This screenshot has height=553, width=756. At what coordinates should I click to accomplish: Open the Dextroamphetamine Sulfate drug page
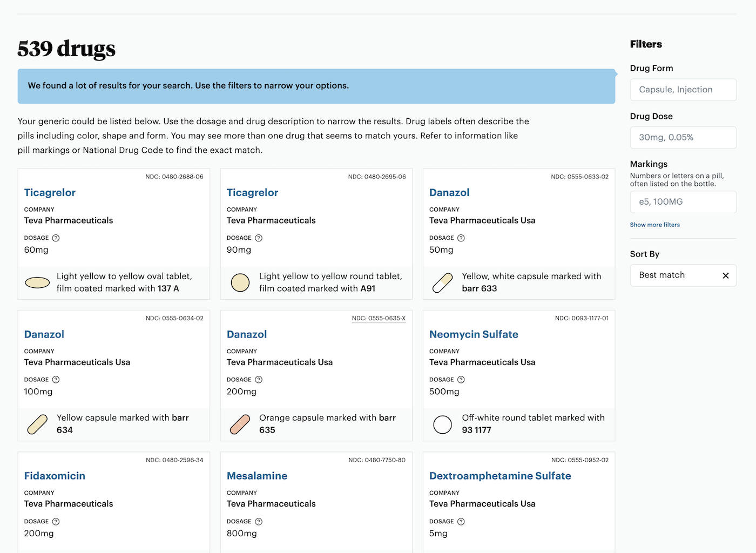coord(500,476)
